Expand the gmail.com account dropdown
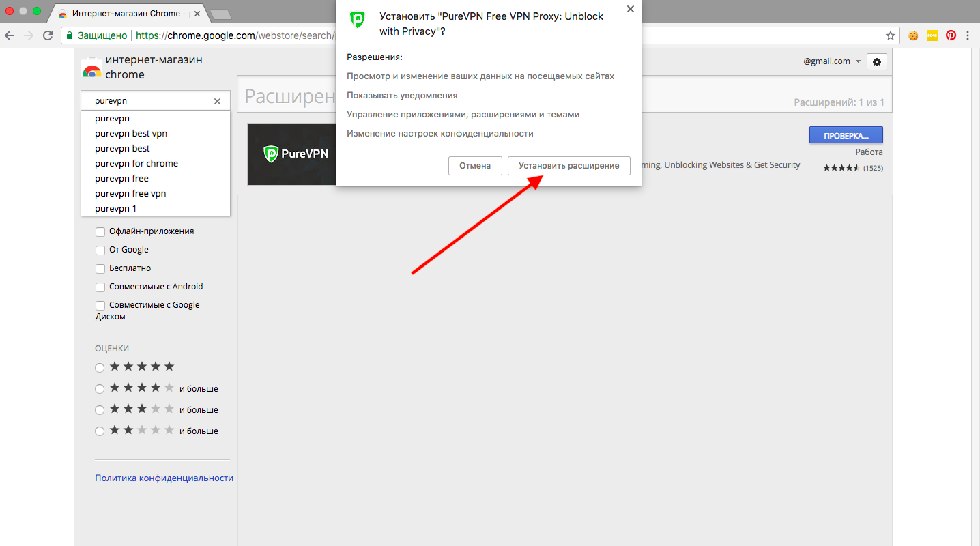The width and height of the screenshot is (980, 546). click(857, 61)
